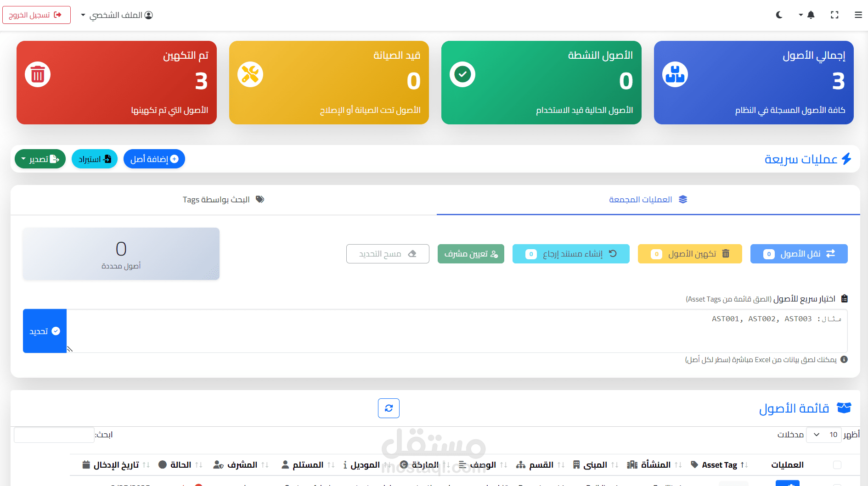Click the تسجيل الخروج logout button
The height and width of the screenshot is (486, 868).
[36, 15]
